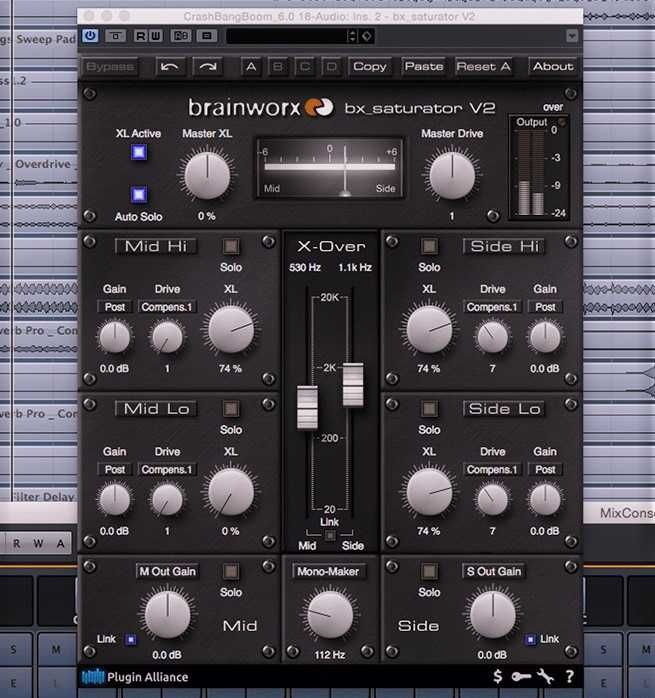Open the question mark help icon
Image resolution: width=655 pixels, height=698 pixels.
coord(570,677)
